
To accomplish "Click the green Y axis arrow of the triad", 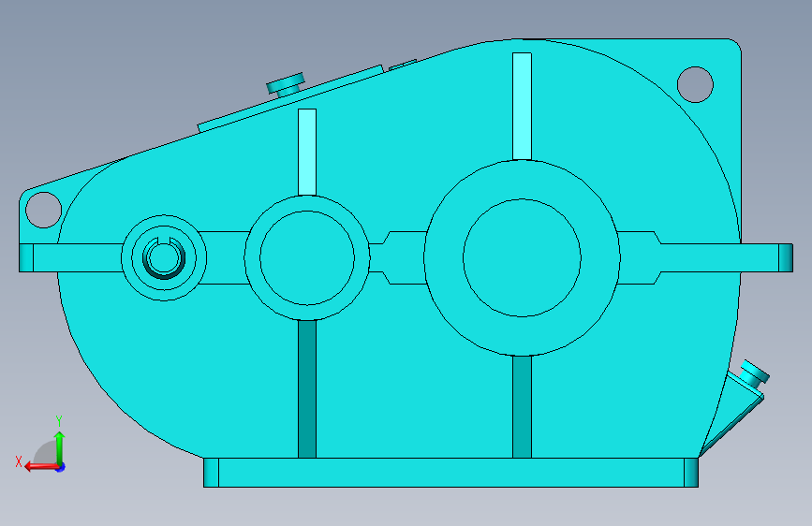I will click(x=60, y=447).
